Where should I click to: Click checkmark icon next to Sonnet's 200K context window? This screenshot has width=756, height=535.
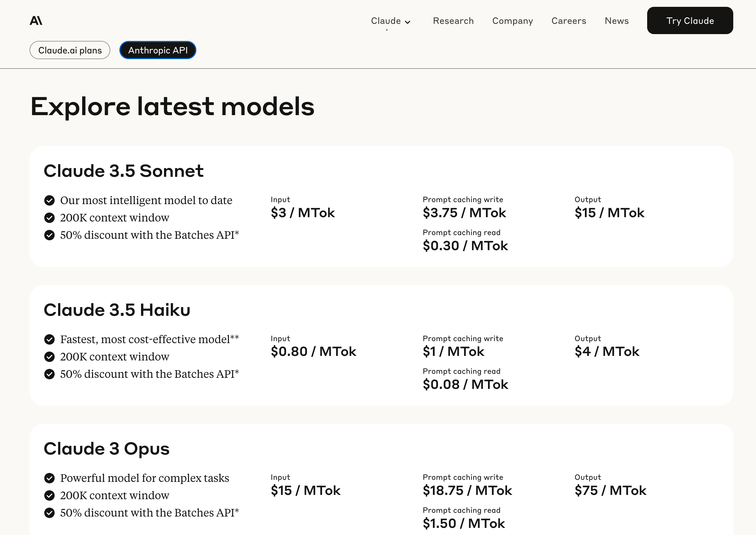tap(49, 218)
